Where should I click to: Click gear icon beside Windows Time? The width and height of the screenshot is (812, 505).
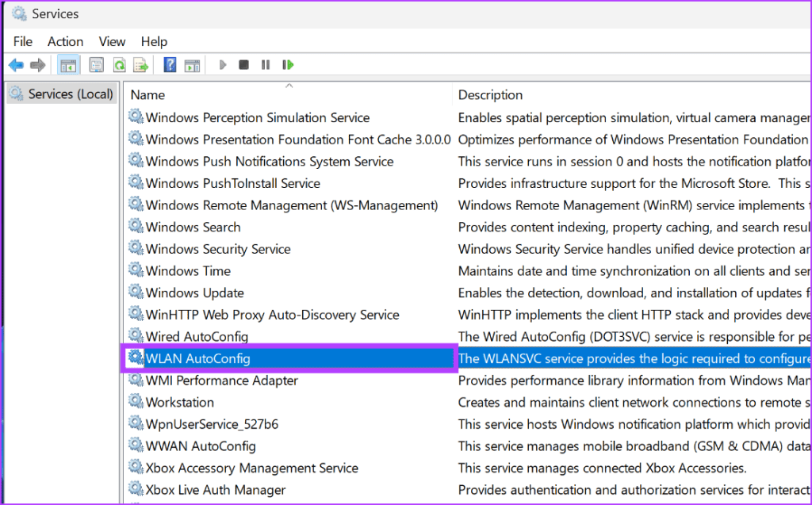coord(136,270)
